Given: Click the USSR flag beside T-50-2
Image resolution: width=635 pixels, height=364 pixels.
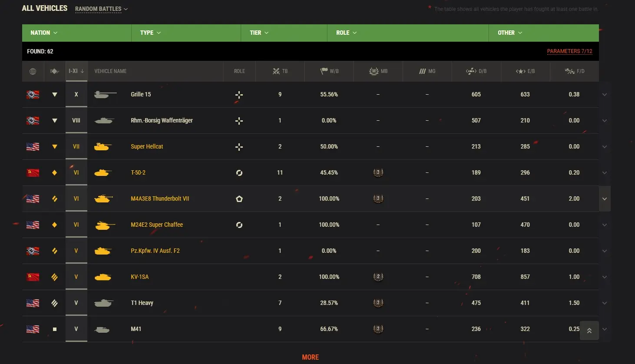Looking at the screenshot, I should point(33,173).
